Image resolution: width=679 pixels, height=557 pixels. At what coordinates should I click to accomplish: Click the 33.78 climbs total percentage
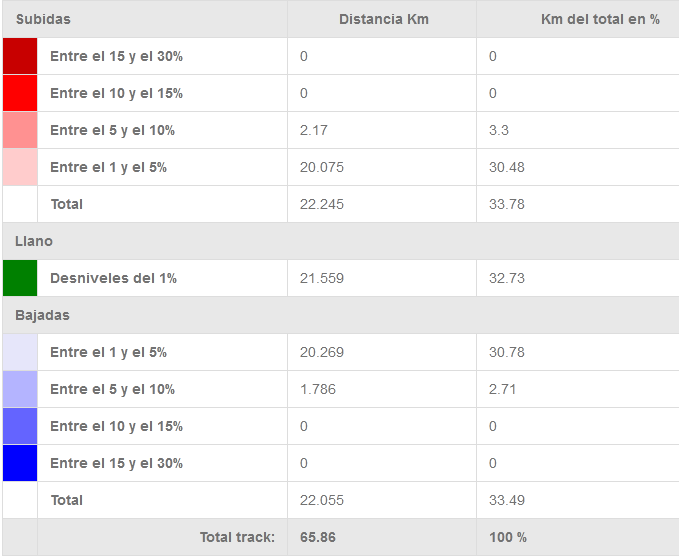507,204
